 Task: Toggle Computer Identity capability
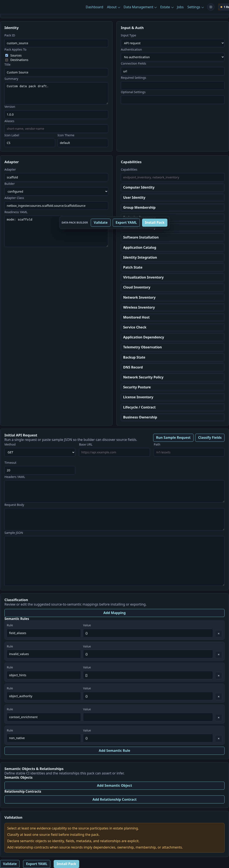click(x=173, y=187)
